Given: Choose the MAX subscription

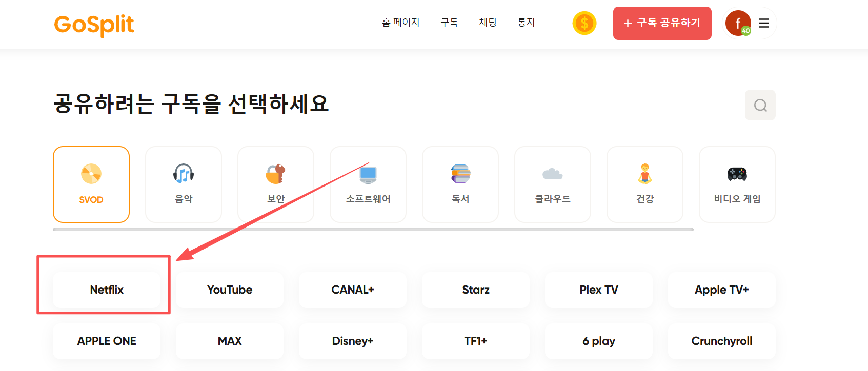Looking at the screenshot, I should tap(230, 341).
